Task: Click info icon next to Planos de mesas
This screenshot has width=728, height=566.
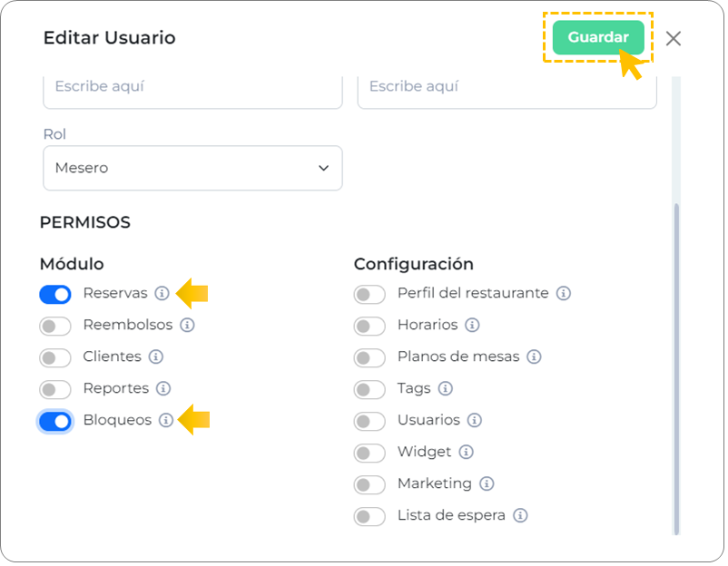Action: pyautogui.click(x=535, y=356)
